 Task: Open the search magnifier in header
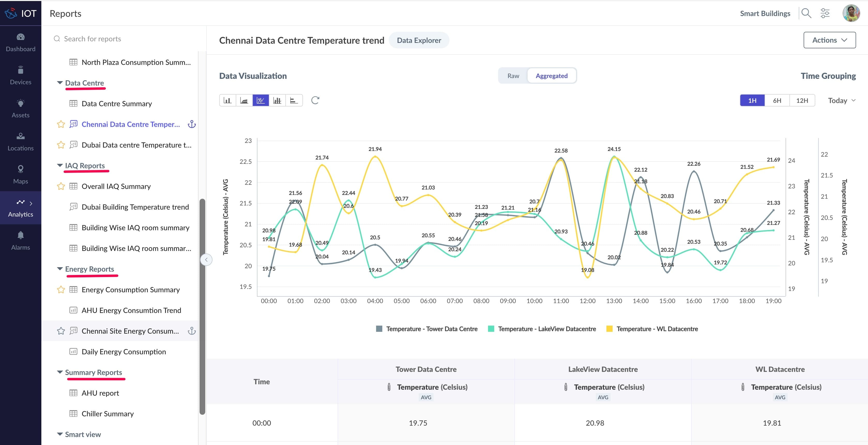pyautogui.click(x=806, y=13)
